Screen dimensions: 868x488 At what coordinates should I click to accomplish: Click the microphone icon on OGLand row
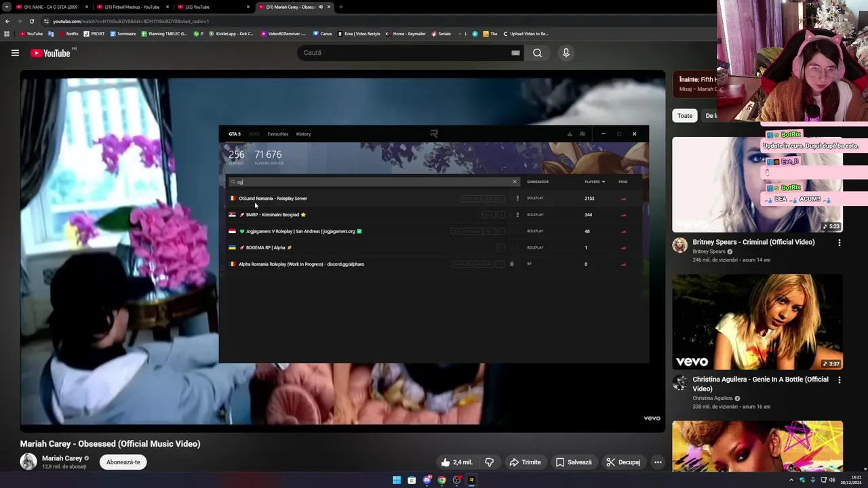tap(517, 199)
